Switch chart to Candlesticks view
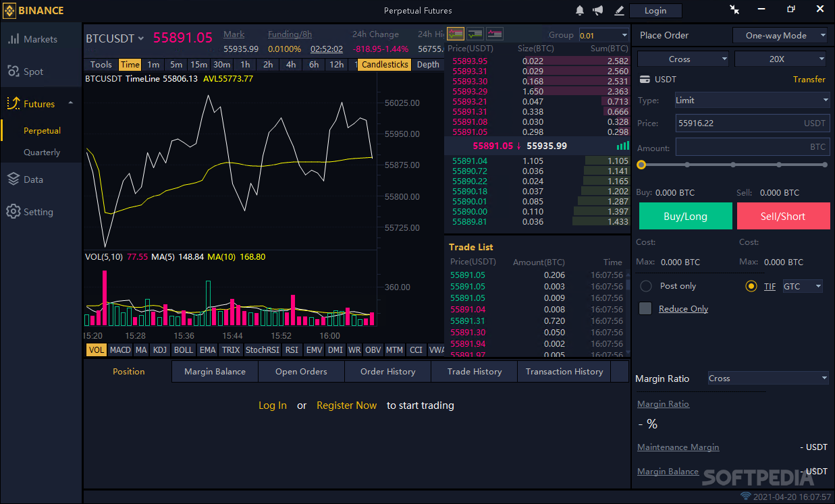Viewport: 835px width, 504px height. tap(385, 65)
